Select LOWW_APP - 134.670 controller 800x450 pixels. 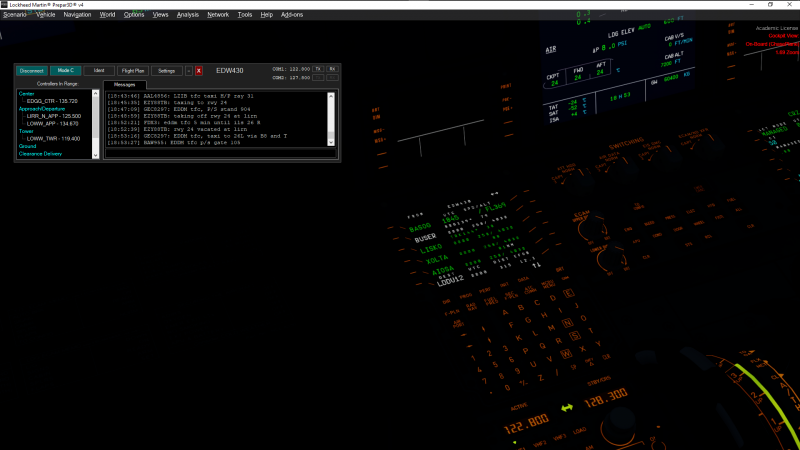pyautogui.click(x=53, y=123)
